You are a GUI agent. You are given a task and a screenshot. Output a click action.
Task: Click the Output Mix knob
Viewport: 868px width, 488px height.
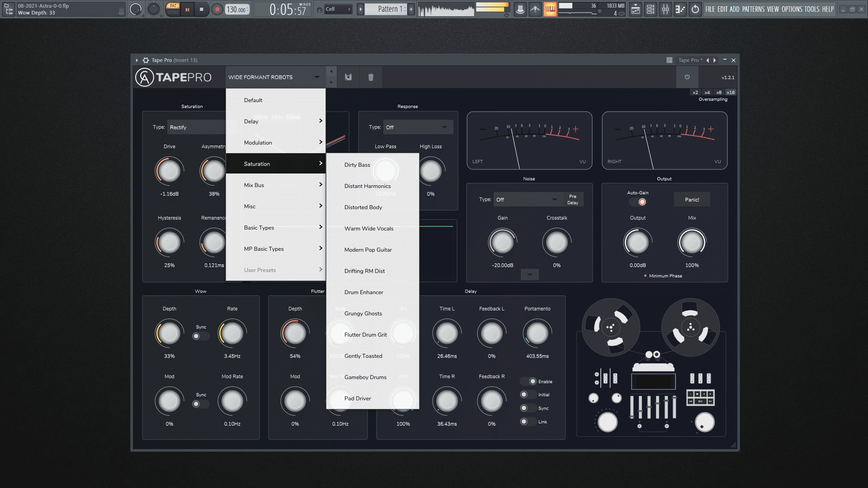692,243
